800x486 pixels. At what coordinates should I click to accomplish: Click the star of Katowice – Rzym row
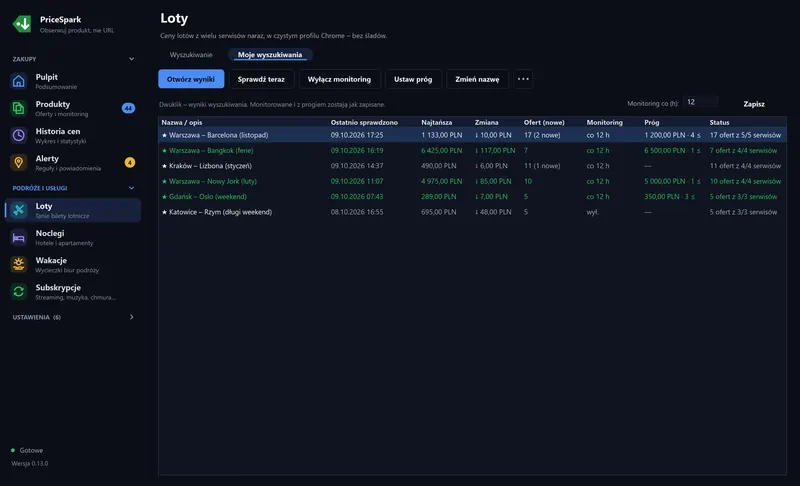pos(164,212)
